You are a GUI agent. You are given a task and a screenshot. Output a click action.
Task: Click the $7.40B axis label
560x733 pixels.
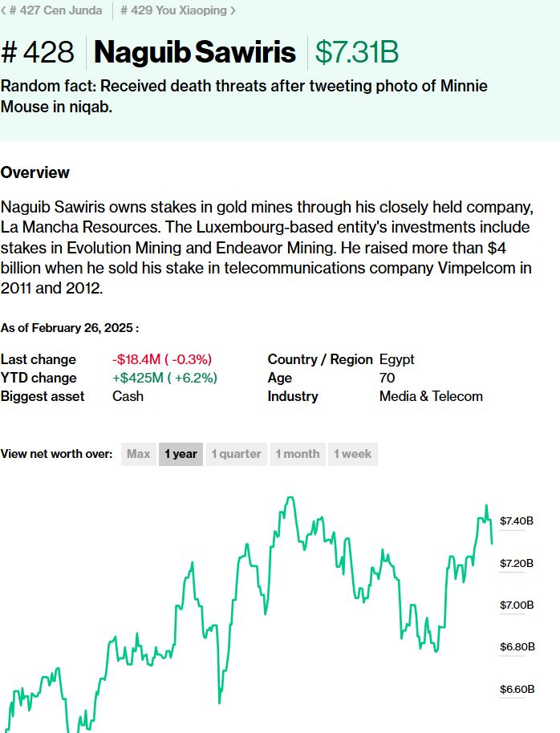click(x=516, y=521)
